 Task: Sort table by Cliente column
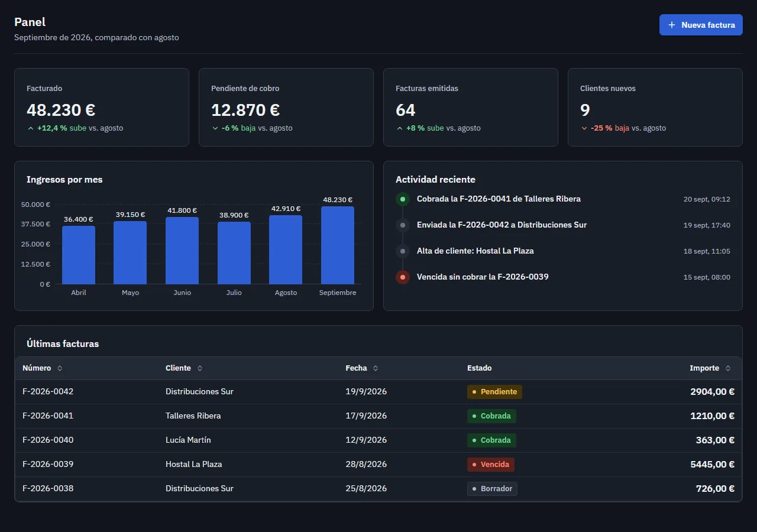184,368
